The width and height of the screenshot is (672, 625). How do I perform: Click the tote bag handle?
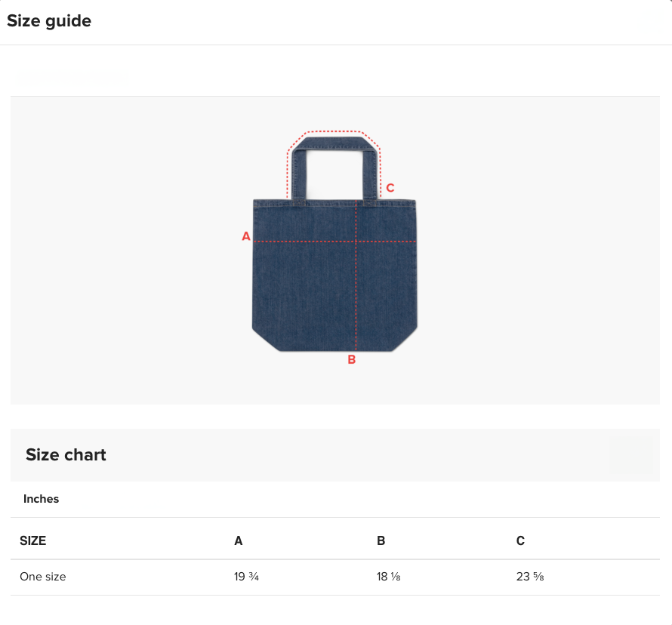[x=334, y=168]
